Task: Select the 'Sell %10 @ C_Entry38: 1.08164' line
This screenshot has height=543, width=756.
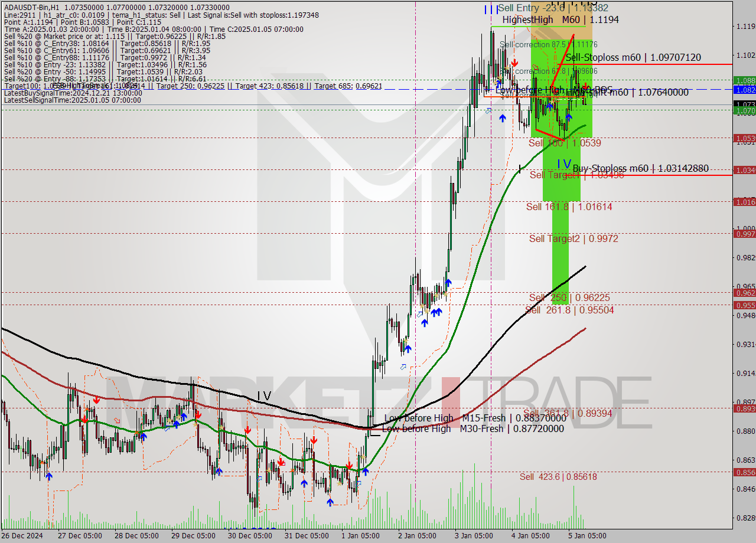Action: tap(106, 44)
